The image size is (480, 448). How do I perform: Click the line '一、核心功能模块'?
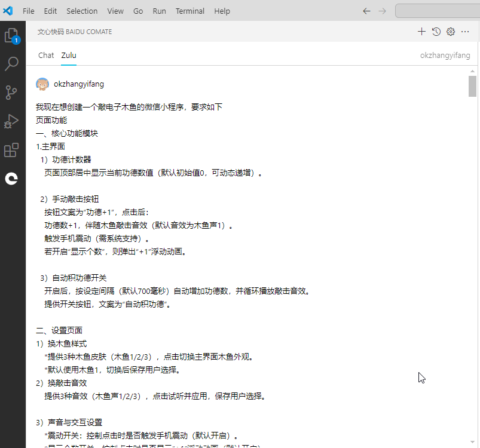[x=67, y=133]
